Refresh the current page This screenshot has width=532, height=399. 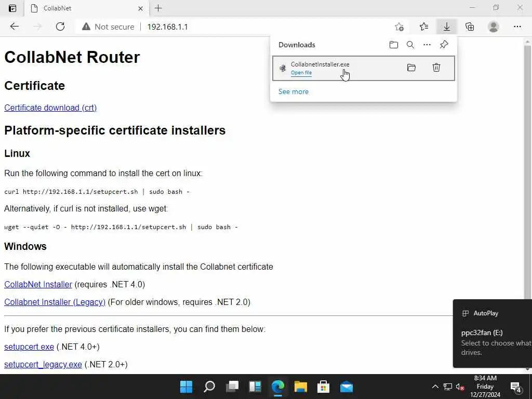pos(60,26)
